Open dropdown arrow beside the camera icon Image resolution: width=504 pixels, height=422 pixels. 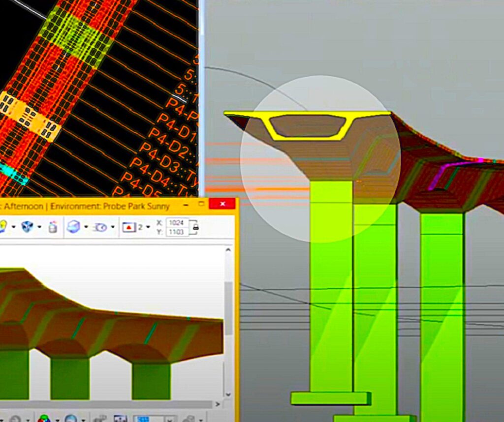[x=113, y=227]
